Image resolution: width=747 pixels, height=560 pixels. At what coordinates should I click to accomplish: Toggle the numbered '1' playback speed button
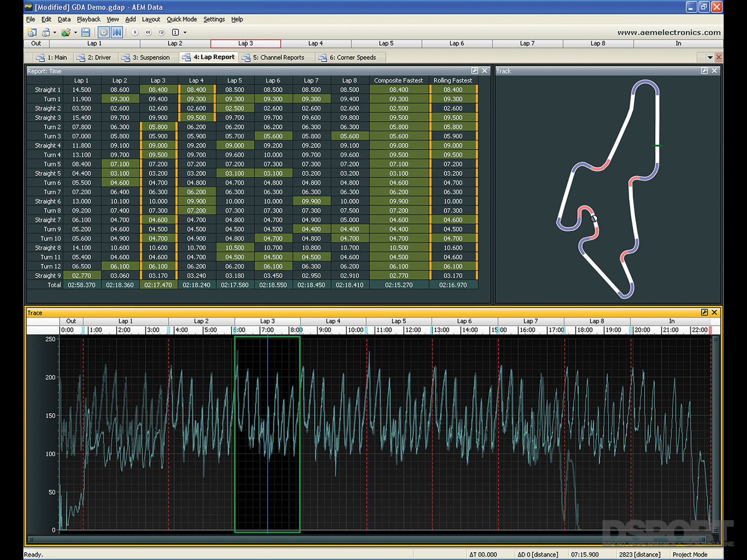click(175, 33)
